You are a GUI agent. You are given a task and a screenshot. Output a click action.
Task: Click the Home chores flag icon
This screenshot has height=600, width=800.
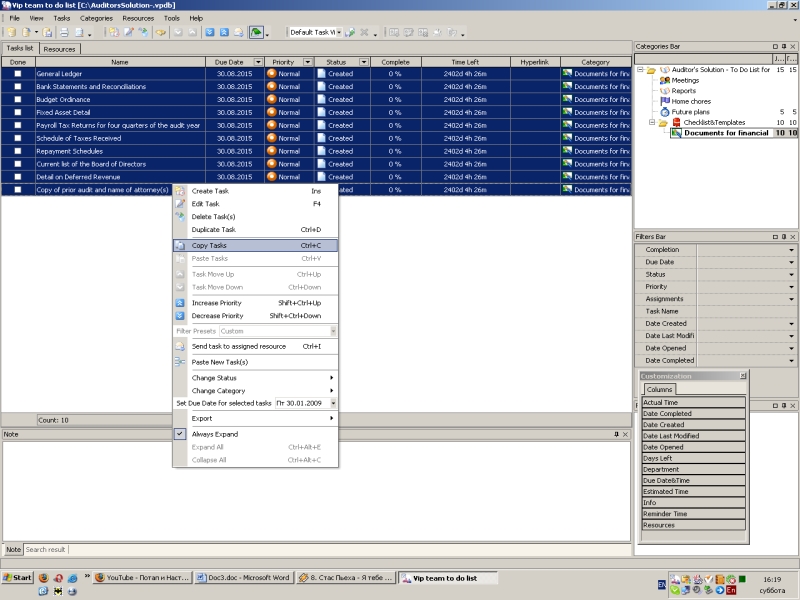[665, 101]
